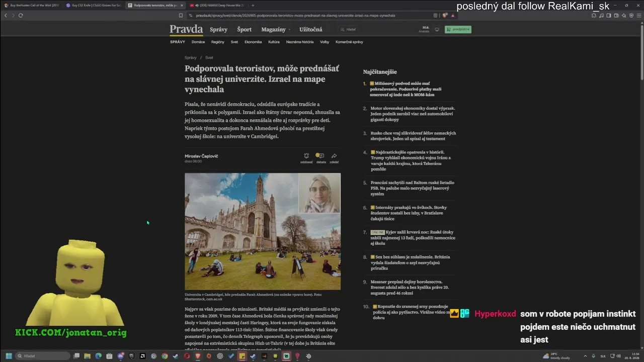Image resolution: width=644 pixels, height=362 pixels.
Task: Open Voľby section
Action: [325, 42]
